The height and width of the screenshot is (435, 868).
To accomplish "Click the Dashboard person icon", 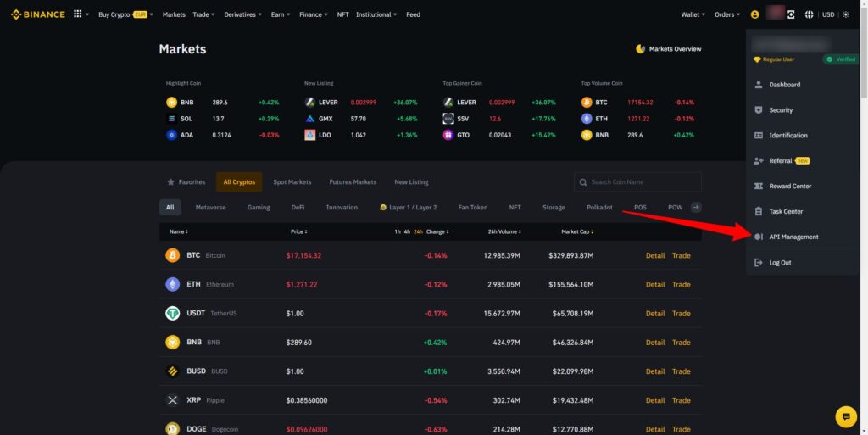I will click(x=759, y=85).
